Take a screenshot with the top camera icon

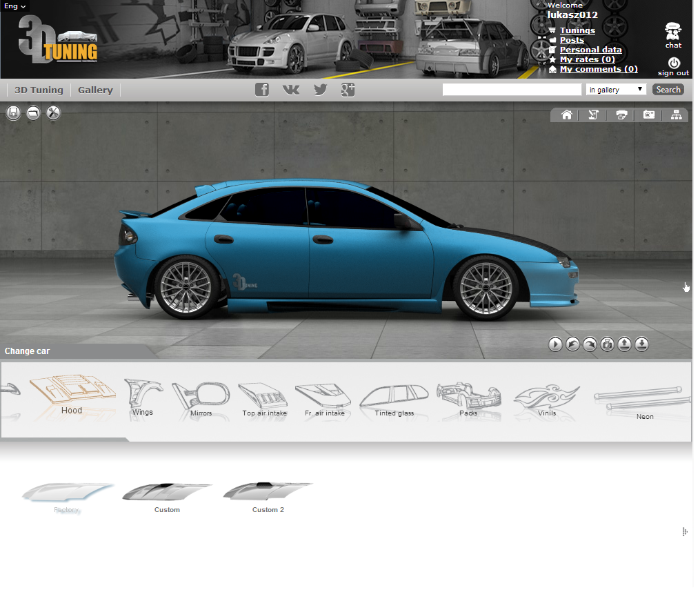pyautogui.click(x=649, y=115)
